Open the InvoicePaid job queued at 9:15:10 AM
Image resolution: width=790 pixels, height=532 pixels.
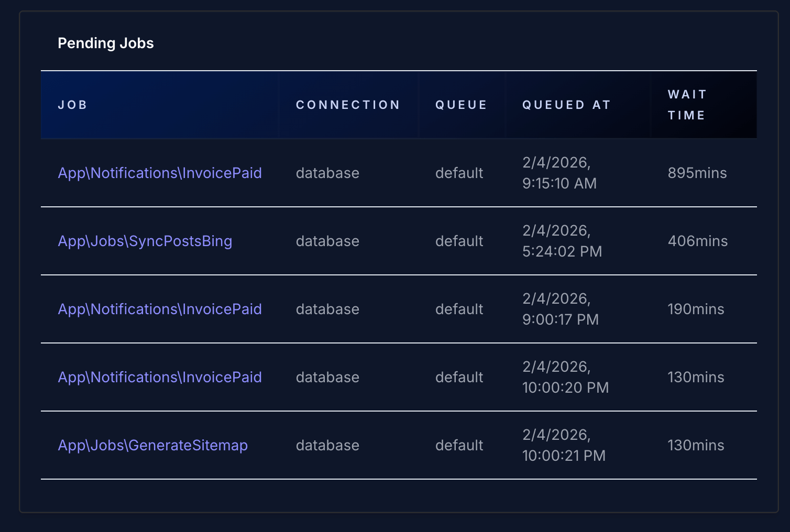coord(159,173)
